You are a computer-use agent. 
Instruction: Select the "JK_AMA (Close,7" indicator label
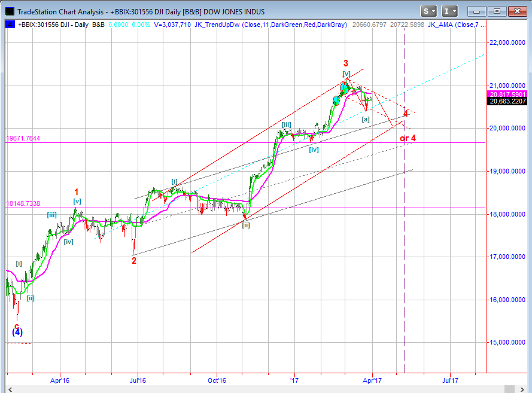453,25
